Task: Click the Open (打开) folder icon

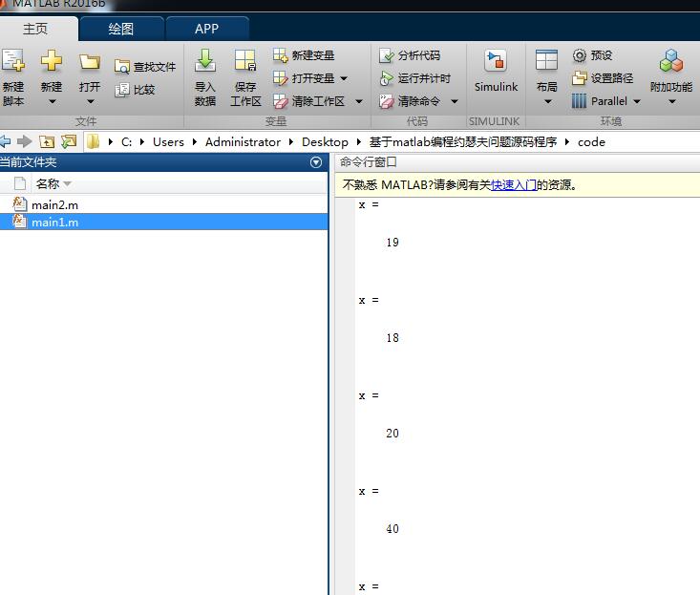Action: (x=89, y=61)
